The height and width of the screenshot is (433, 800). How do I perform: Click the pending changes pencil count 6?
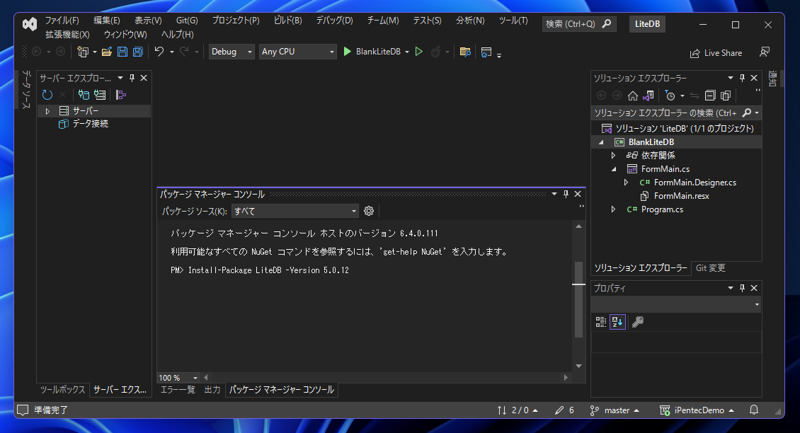tap(564, 411)
